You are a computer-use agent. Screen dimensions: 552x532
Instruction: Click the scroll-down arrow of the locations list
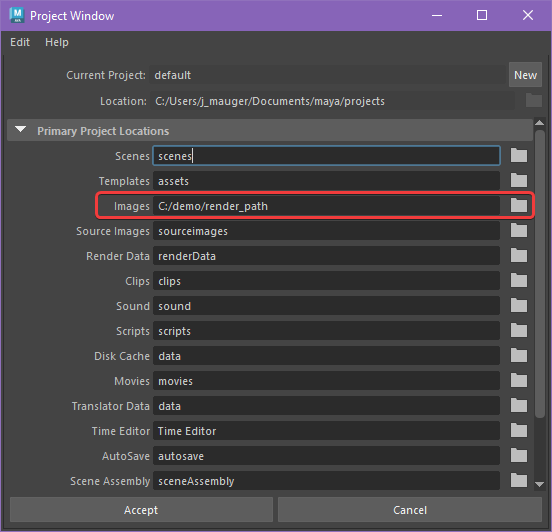pos(539,484)
